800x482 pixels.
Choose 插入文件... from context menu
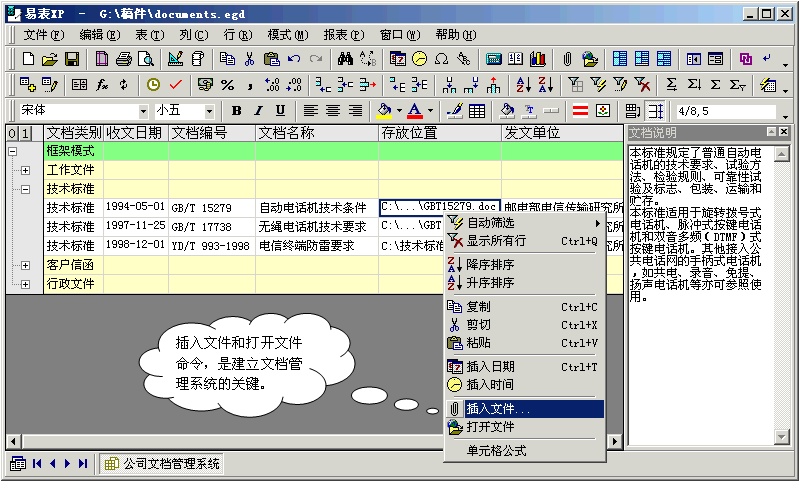pyautogui.click(x=524, y=409)
